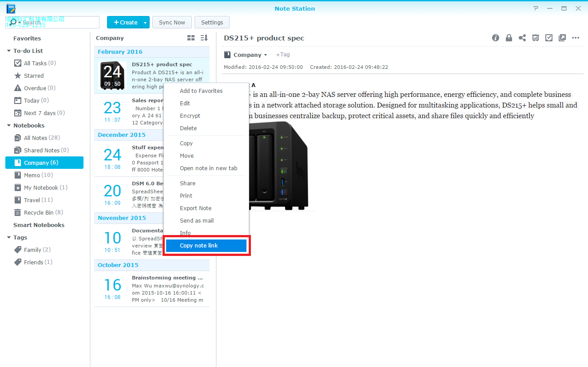588x367 pixels.
Task: Choose Encrypt from the context menu
Action: click(x=206, y=116)
